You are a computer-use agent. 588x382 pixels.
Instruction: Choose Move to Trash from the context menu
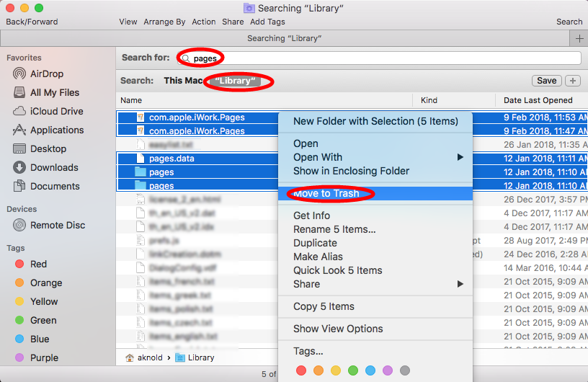[x=375, y=194]
